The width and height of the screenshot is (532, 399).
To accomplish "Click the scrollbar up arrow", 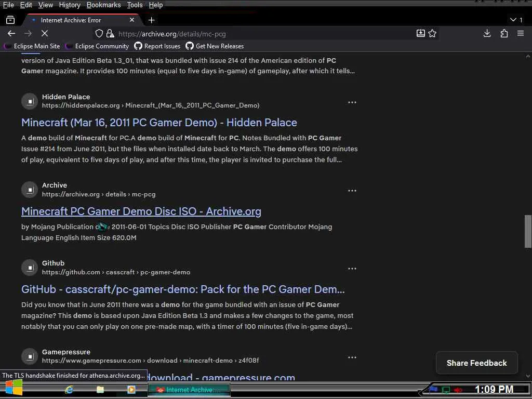I will point(528,56).
